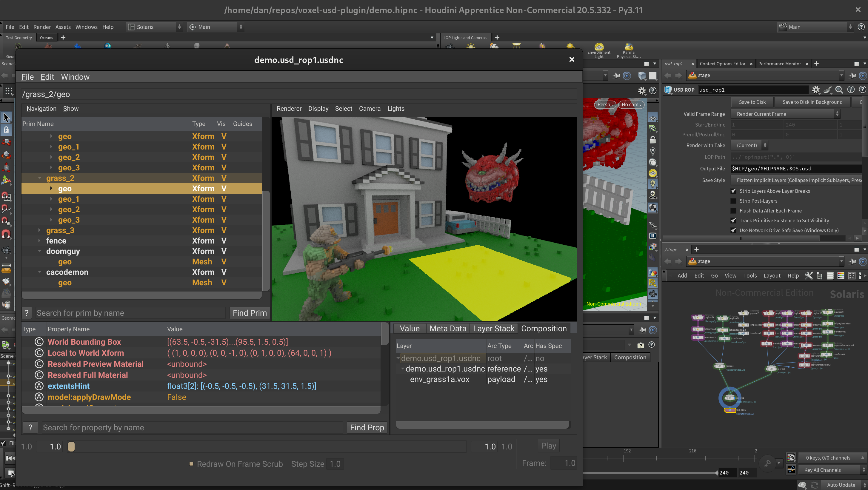The image size is (868, 490).
Task: Open Render with Take dropdown
Action: click(750, 146)
